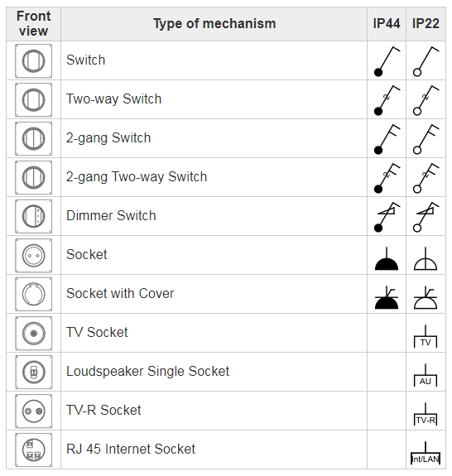Image resolution: width=452 pixels, height=476 pixels.
Task: Click the IP22 Two-way Switch symbol
Action: coord(426,100)
